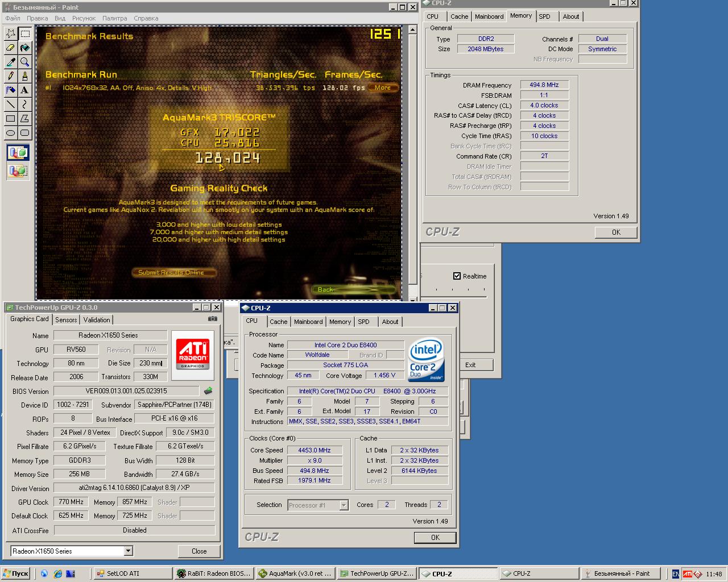Image resolution: width=728 pixels, height=582 pixels.
Task: Choose the Curve tool in Paint
Action: (x=25, y=105)
